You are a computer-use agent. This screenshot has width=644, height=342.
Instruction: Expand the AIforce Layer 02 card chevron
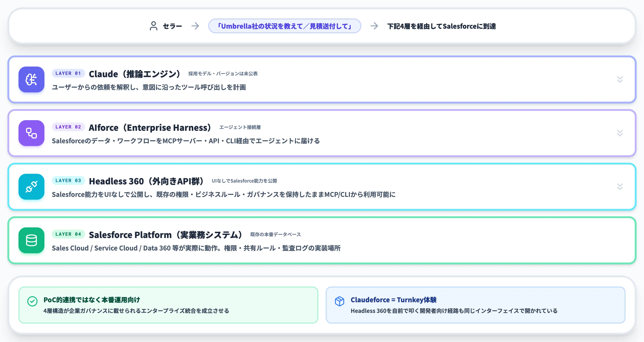(620, 133)
